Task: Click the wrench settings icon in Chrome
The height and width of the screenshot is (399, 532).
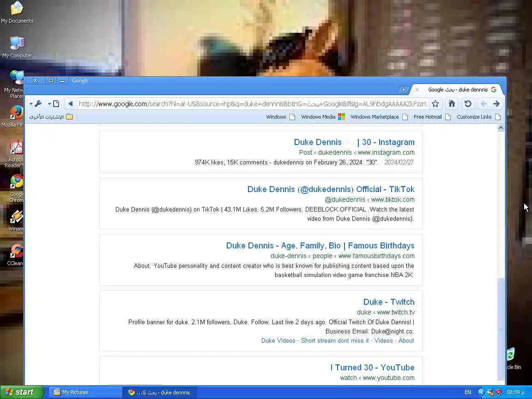Action: [x=38, y=104]
